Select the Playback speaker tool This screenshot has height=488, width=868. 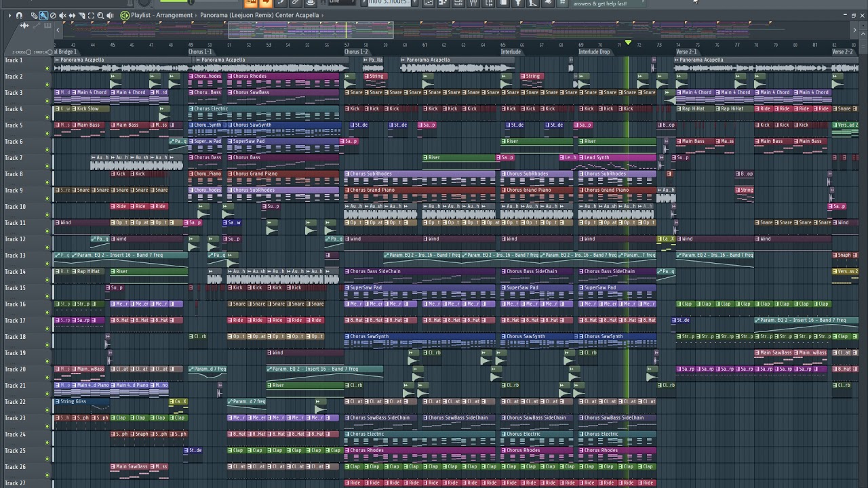pos(110,15)
